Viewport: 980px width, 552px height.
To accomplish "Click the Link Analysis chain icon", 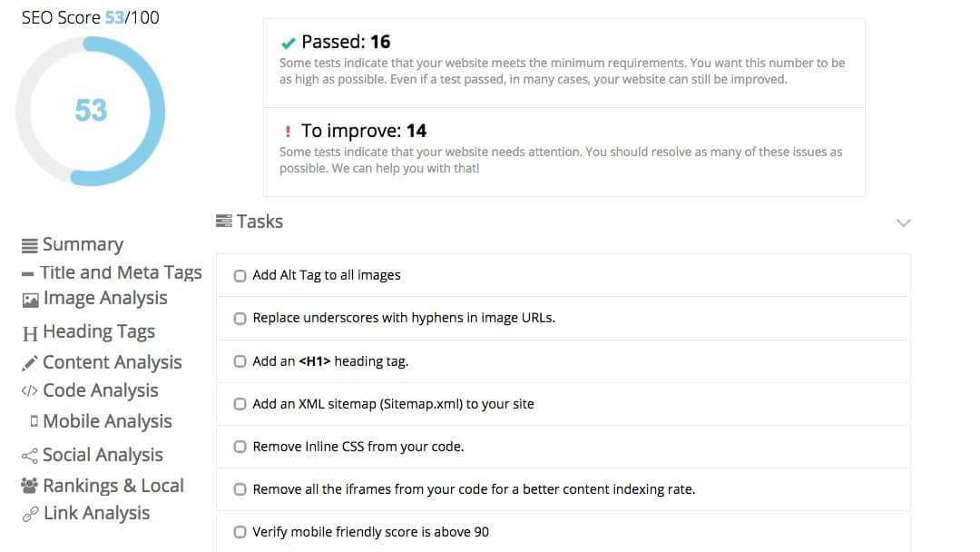I will point(30,514).
